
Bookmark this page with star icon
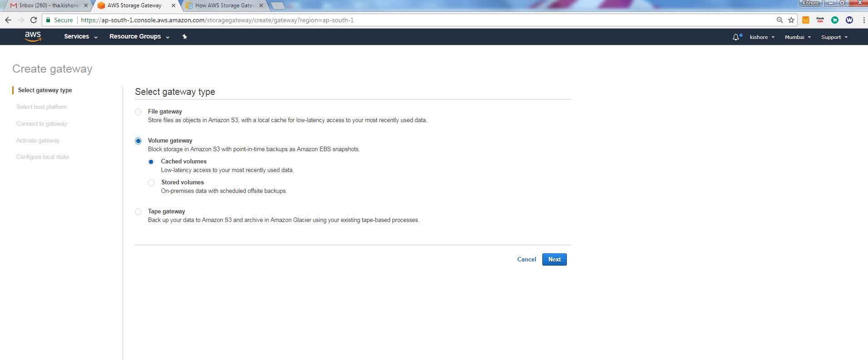pos(791,20)
